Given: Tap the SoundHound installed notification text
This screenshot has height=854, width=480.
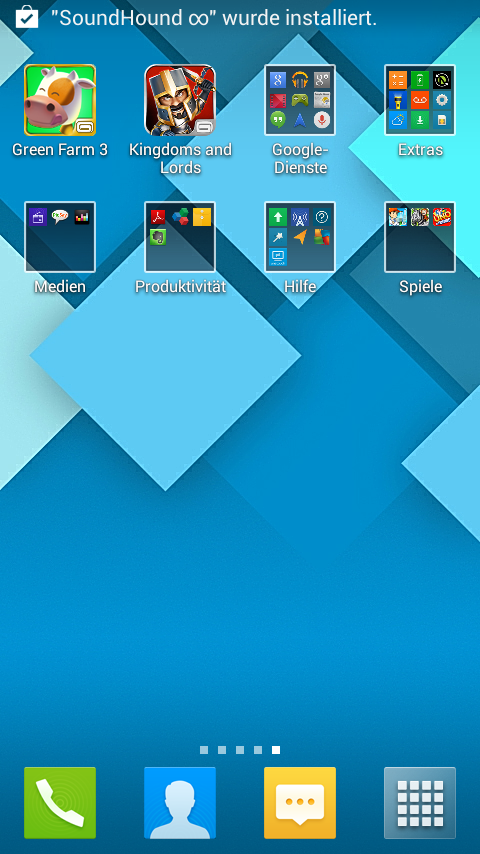Looking at the screenshot, I should (214, 19).
